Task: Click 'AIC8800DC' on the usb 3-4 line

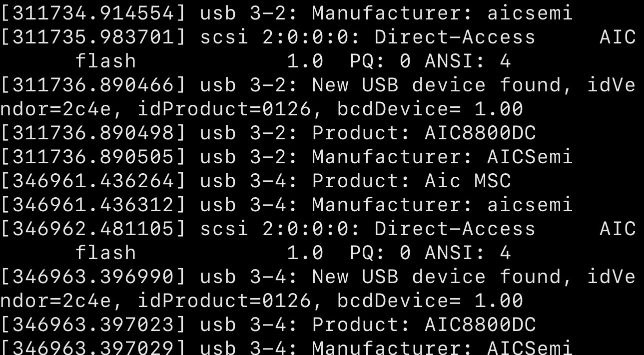Action: 481,325
